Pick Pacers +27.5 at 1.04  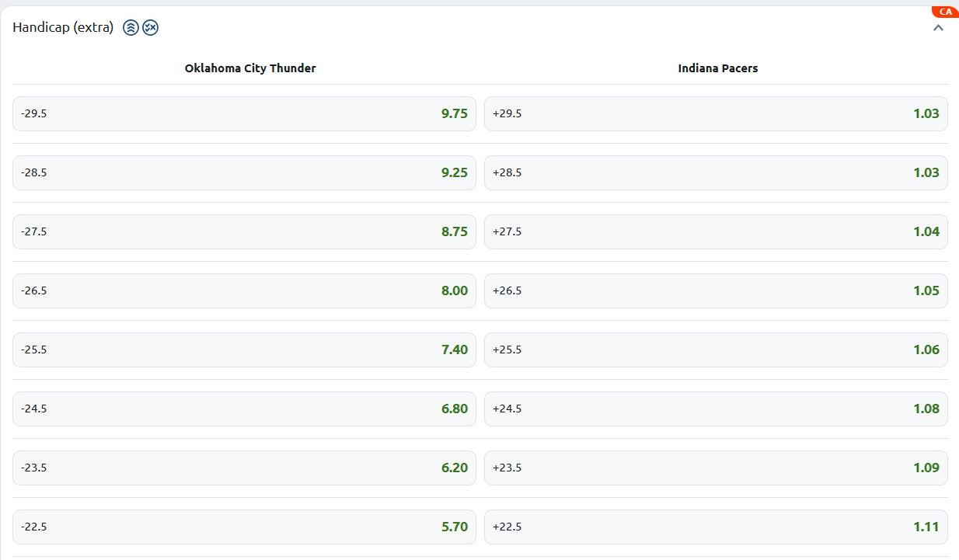pyautogui.click(x=716, y=231)
